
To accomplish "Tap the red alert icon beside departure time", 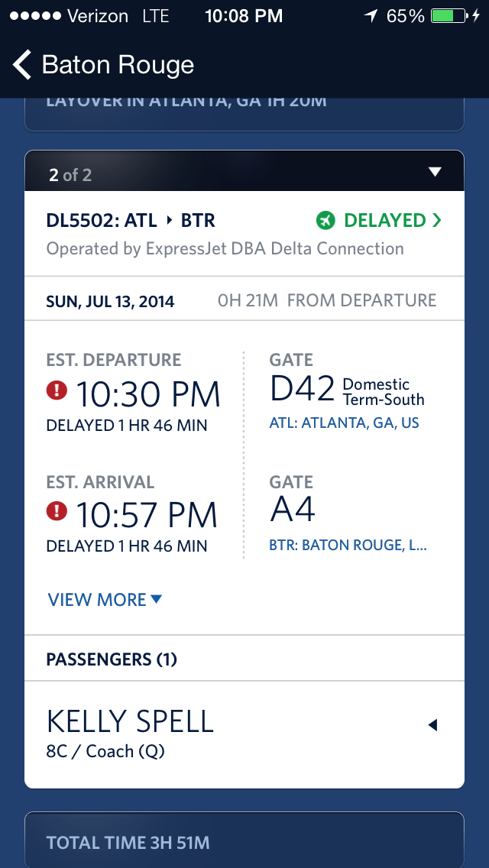I will tap(57, 391).
